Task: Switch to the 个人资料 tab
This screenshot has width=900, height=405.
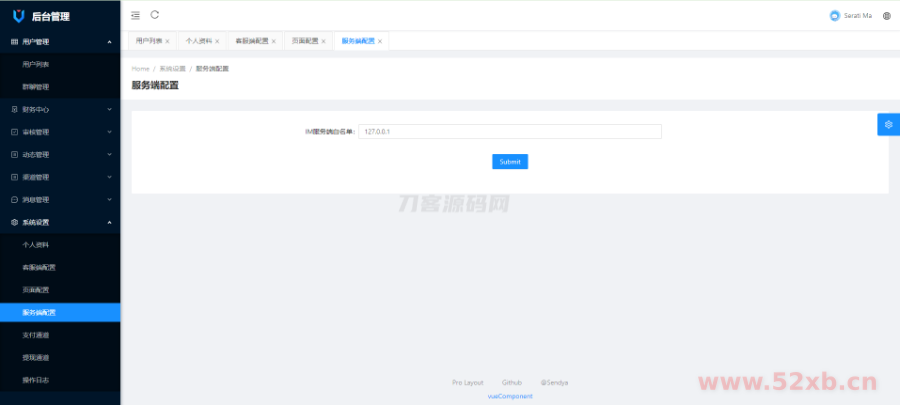Action: [198, 41]
